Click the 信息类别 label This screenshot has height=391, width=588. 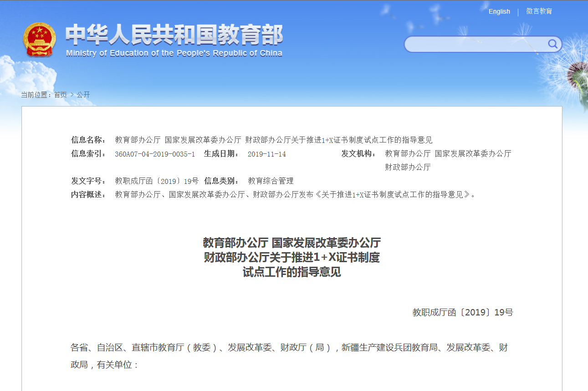[221, 181]
